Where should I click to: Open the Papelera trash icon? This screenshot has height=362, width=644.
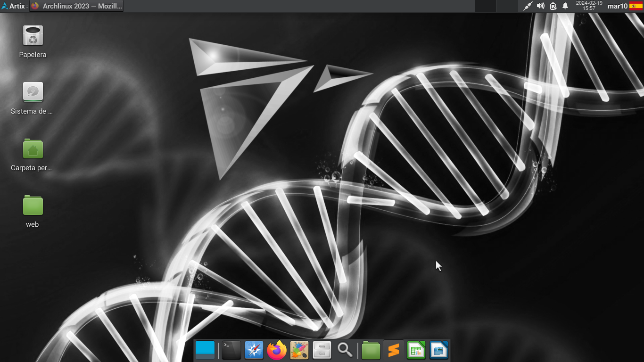pyautogui.click(x=33, y=36)
